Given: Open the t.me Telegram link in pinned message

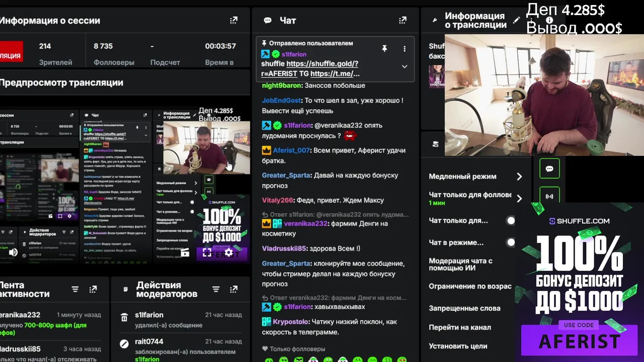Looking at the screenshot, I should (x=335, y=73).
